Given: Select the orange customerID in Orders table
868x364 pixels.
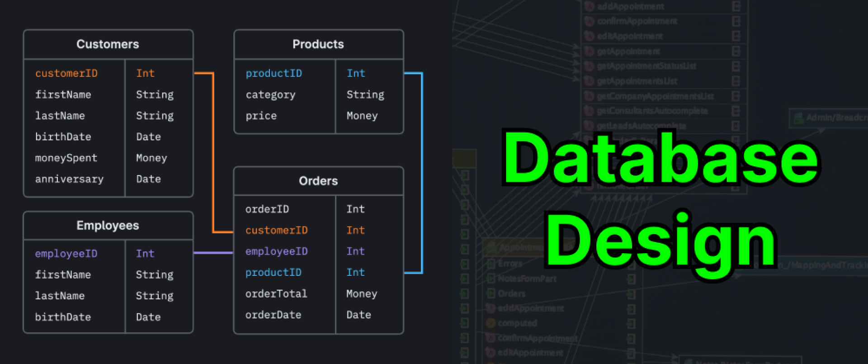Looking at the screenshot, I should pyautogui.click(x=276, y=231).
